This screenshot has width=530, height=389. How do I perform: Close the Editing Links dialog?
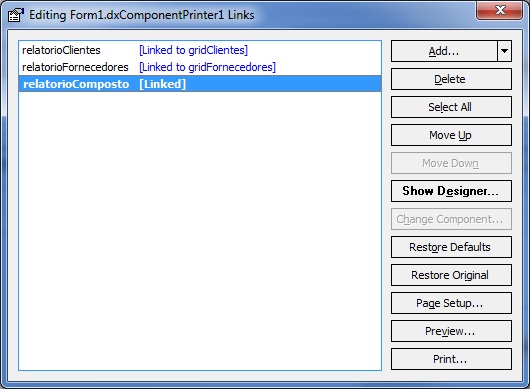tap(500, 10)
